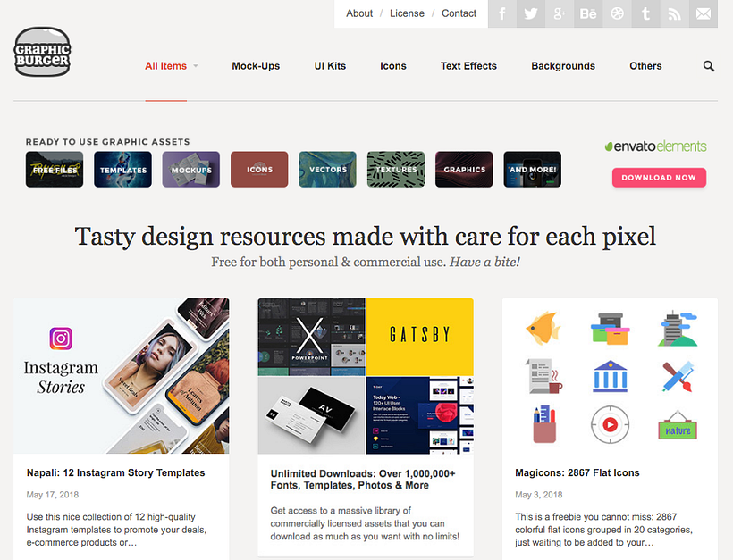Click the Graphic Burger logo
The height and width of the screenshot is (560, 733).
coord(42,52)
